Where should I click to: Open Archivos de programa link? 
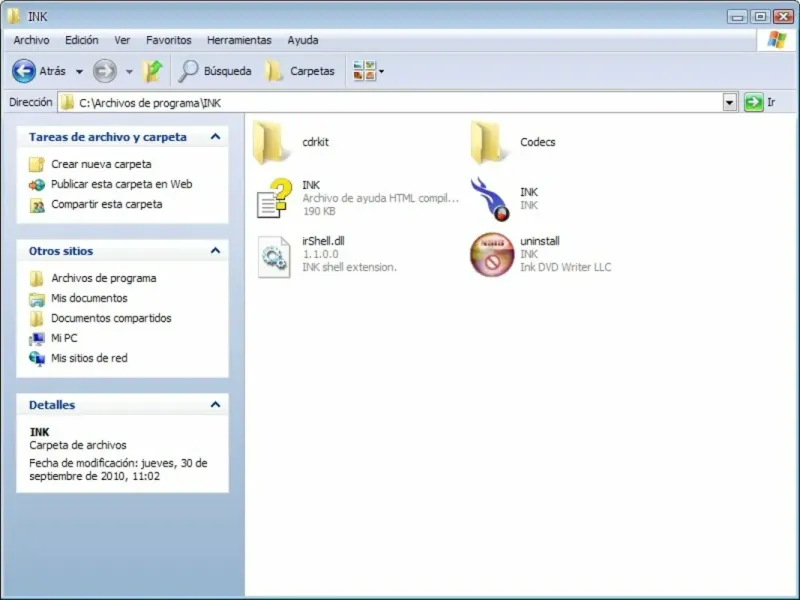click(x=104, y=278)
